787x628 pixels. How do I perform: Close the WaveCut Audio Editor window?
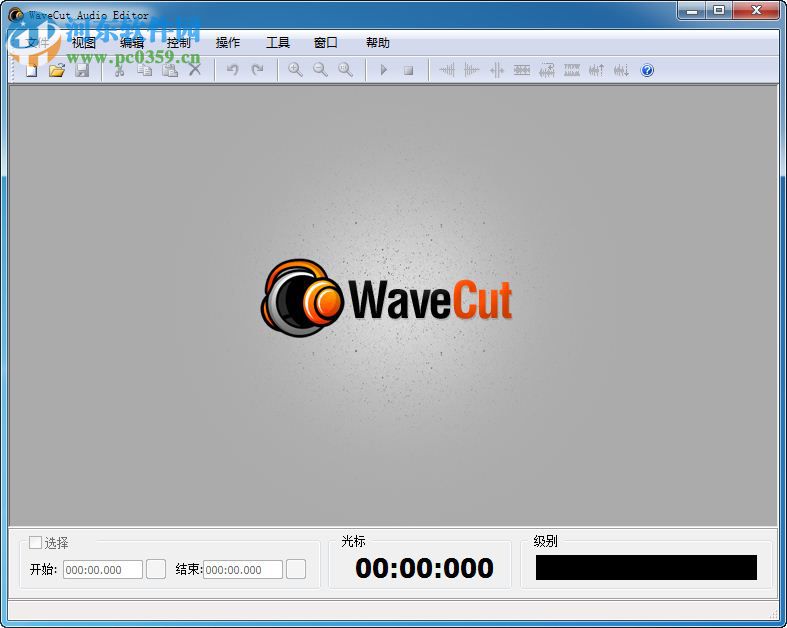756,11
